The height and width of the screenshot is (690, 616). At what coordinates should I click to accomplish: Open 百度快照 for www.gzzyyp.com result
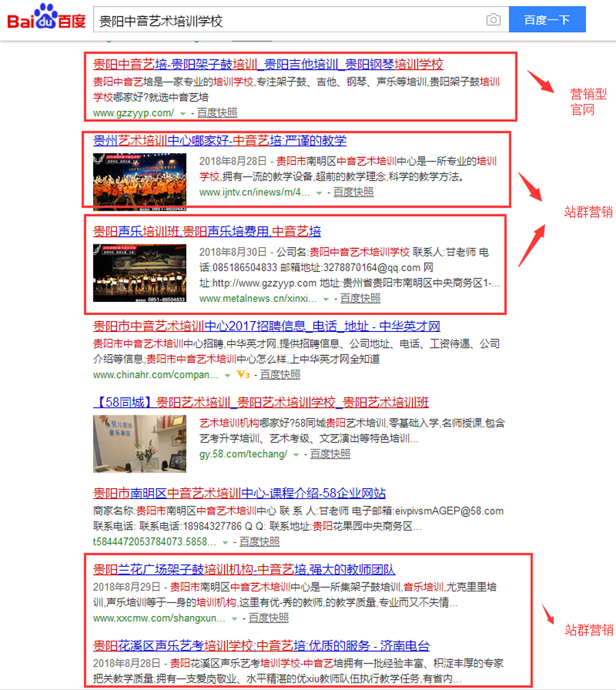pyautogui.click(x=217, y=113)
